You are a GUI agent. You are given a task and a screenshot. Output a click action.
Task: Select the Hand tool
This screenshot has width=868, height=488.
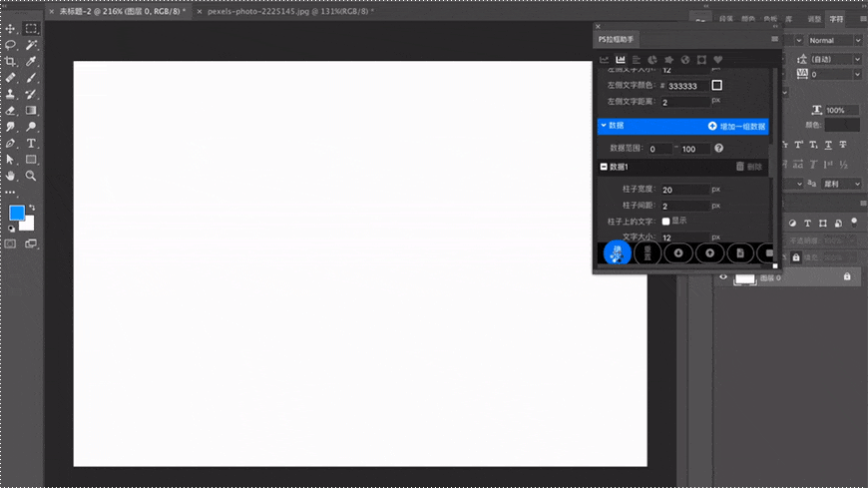pos(11,176)
